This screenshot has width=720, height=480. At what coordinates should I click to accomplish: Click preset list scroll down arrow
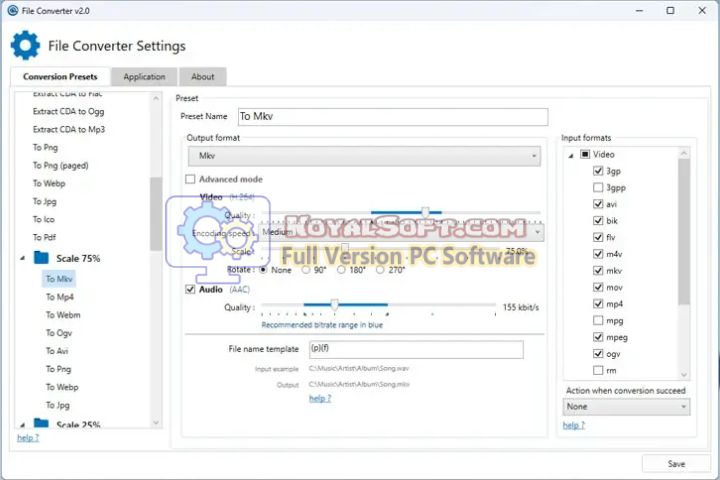click(156, 423)
